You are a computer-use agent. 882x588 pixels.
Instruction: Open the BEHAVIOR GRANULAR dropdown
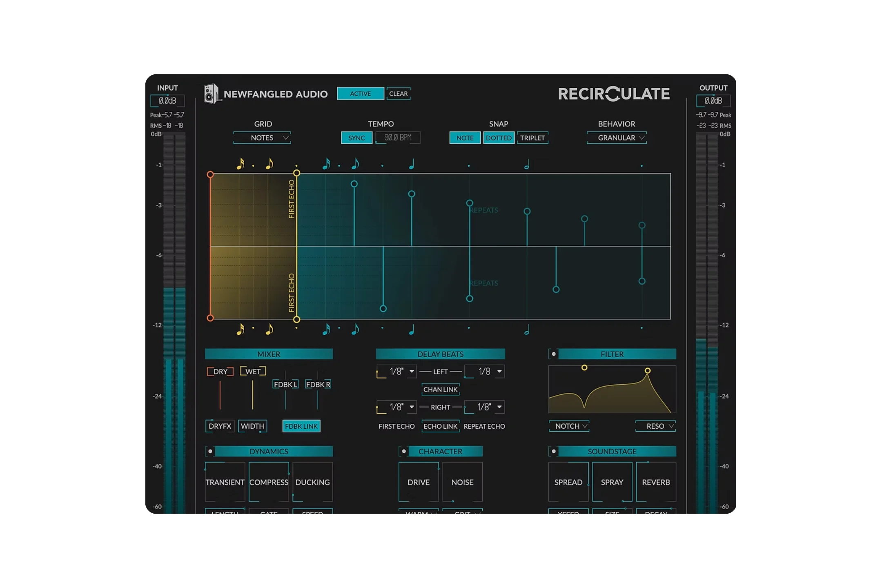pos(616,138)
